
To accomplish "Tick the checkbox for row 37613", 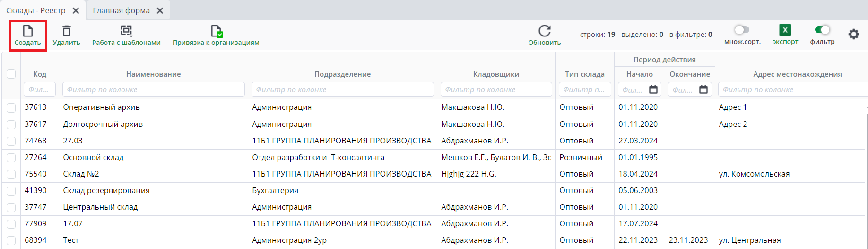I will pyautogui.click(x=11, y=108).
